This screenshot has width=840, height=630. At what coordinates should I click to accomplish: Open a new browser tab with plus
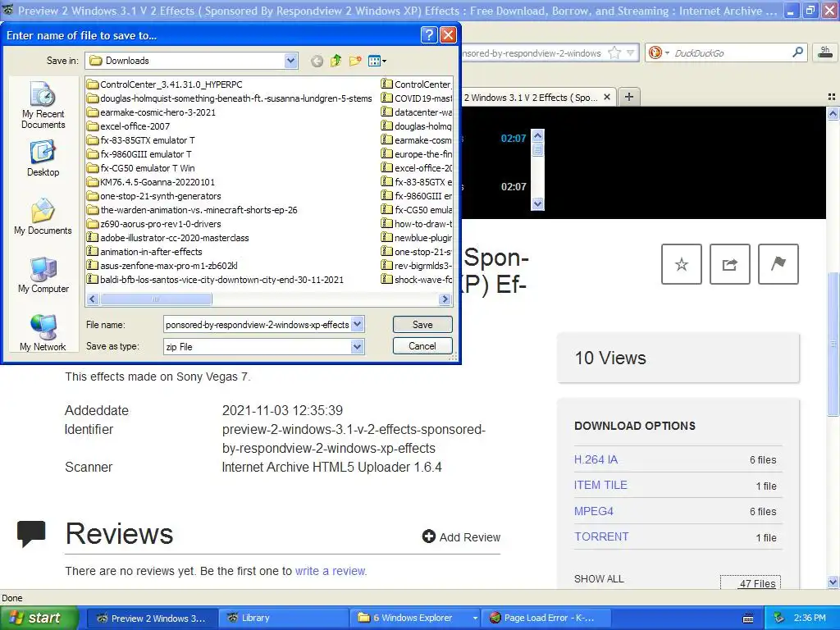click(629, 97)
